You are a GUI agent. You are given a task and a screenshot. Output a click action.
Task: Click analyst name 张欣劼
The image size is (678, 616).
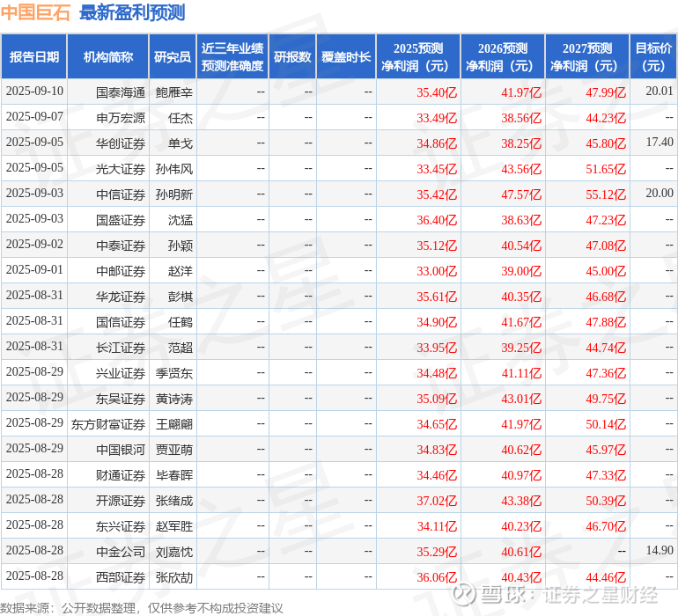[x=173, y=577]
